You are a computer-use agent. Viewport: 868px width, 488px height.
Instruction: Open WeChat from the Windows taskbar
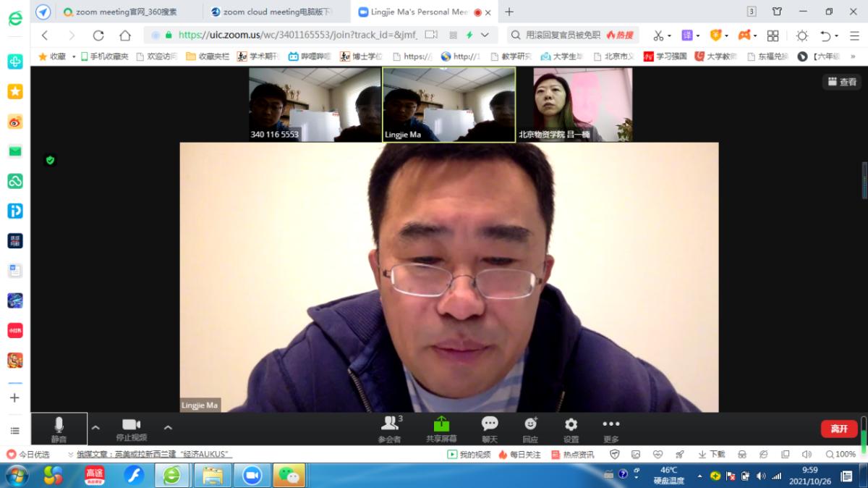point(289,476)
